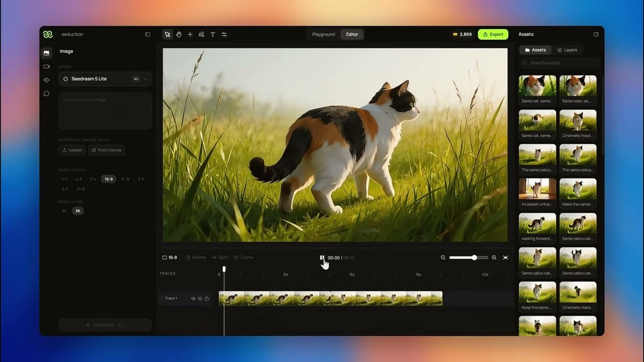
Task: Zoom out the timeline
Action: tap(443, 257)
